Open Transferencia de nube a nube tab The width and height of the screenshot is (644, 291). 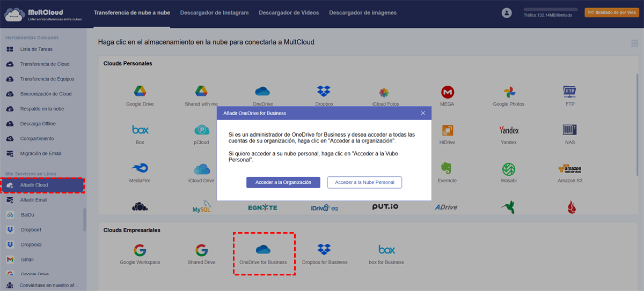click(x=132, y=12)
